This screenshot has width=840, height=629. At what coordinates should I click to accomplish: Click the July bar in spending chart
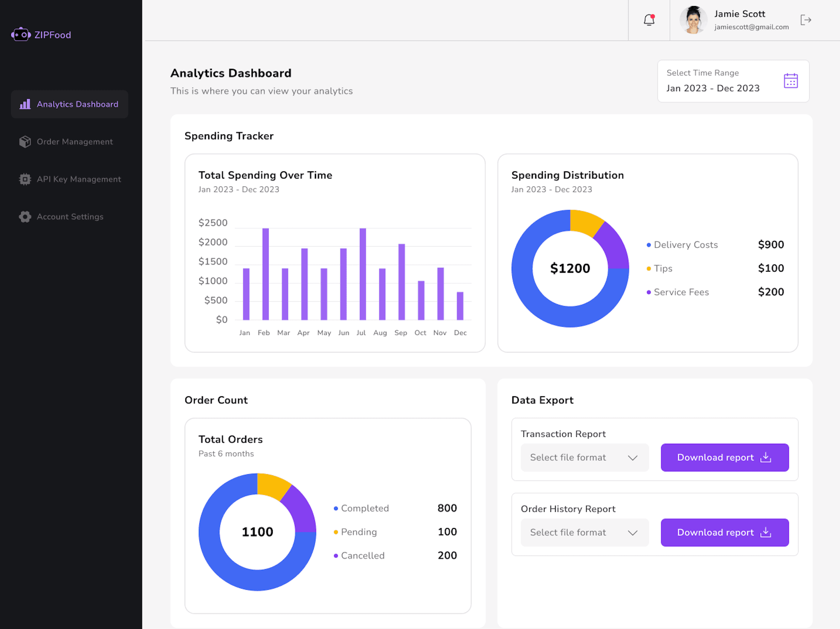click(x=363, y=274)
